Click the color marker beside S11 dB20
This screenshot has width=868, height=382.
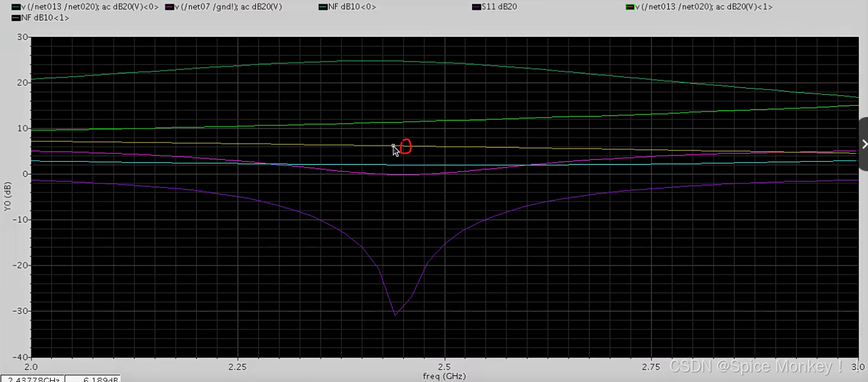pos(476,7)
